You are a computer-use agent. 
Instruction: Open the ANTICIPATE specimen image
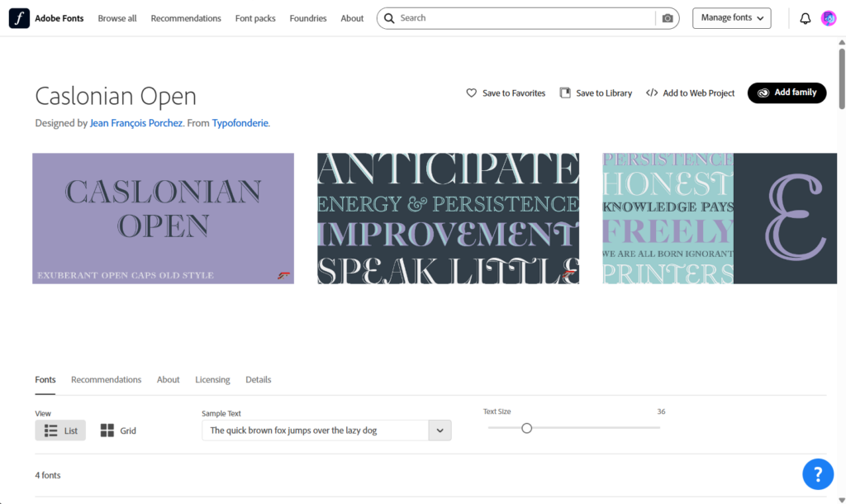[x=449, y=219]
